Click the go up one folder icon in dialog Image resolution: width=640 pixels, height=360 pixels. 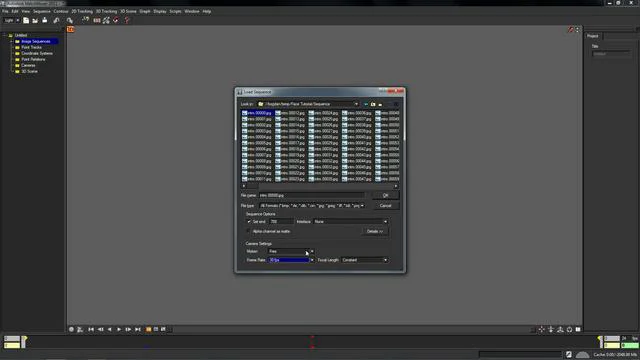tap(373, 104)
